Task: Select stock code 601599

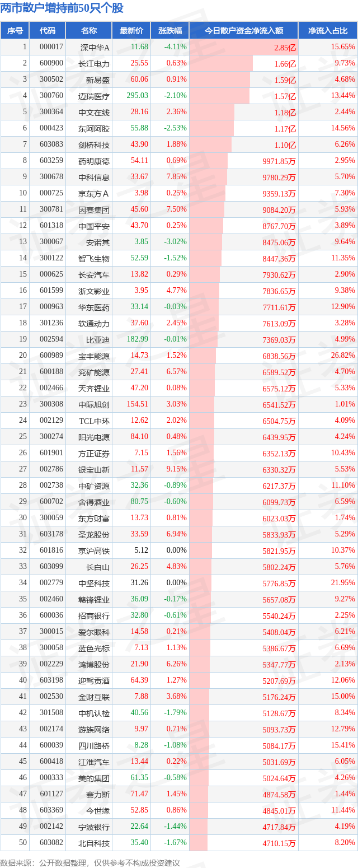Action: click(51, 291)
